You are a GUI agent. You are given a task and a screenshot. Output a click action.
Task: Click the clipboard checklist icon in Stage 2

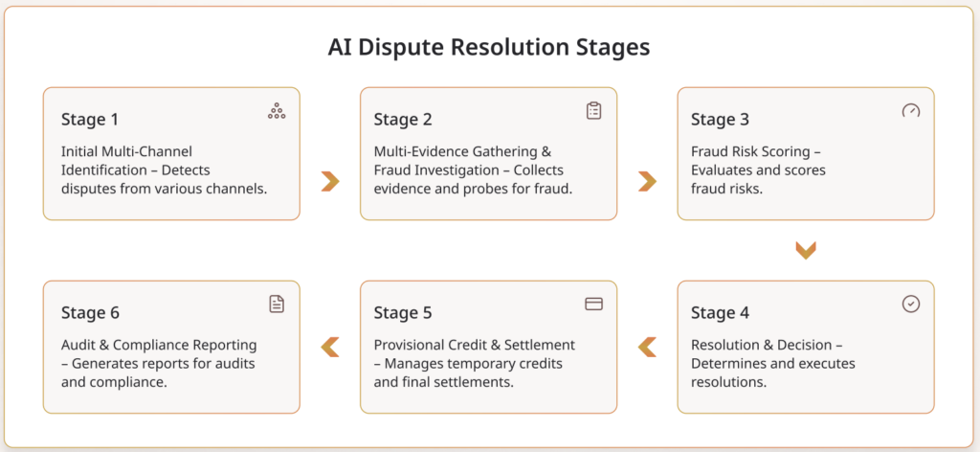pos(593,111)
